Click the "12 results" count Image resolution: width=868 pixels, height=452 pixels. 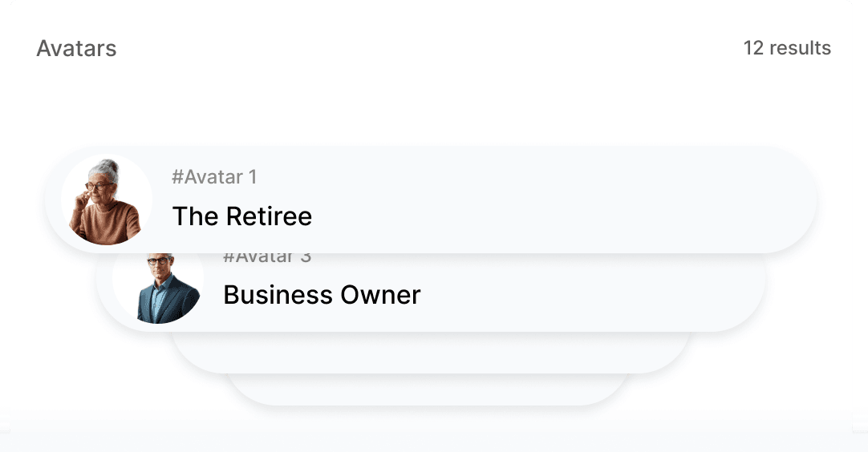point(787,48)
